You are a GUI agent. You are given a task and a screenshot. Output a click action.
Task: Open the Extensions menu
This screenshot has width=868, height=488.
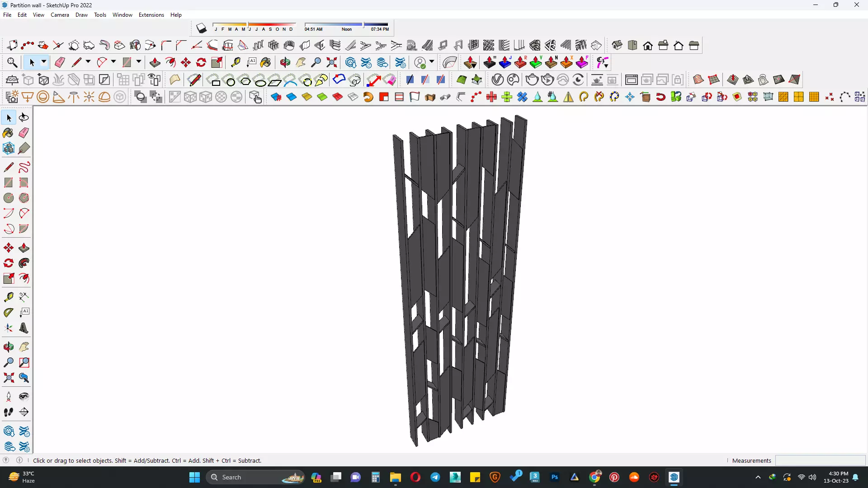coord(151,15)
